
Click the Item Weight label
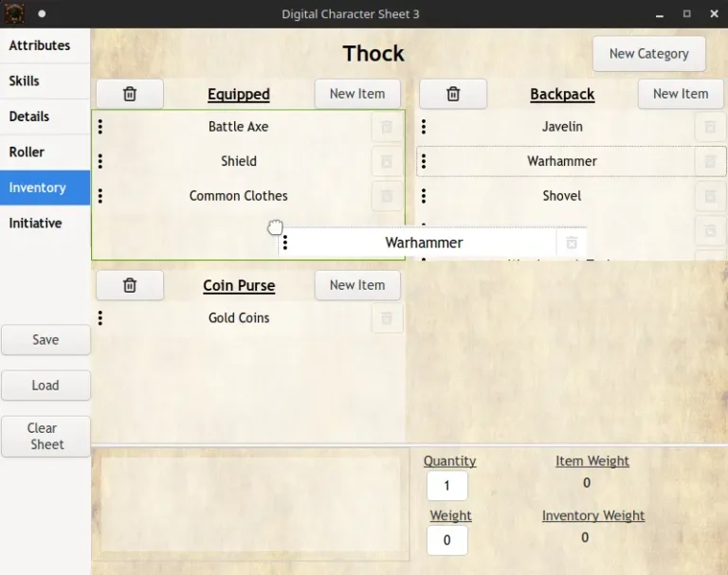[591, 460]
